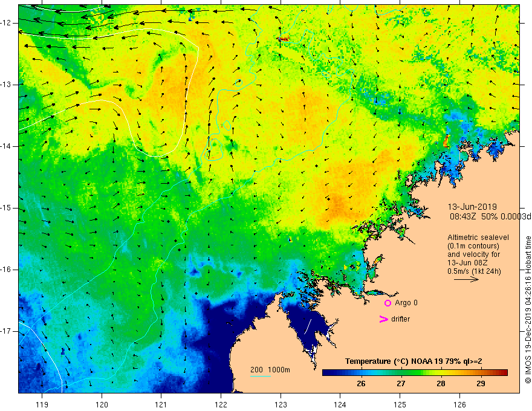
Task: Click the '(0.1m contours)' caption line
Action: click(473, 246)
